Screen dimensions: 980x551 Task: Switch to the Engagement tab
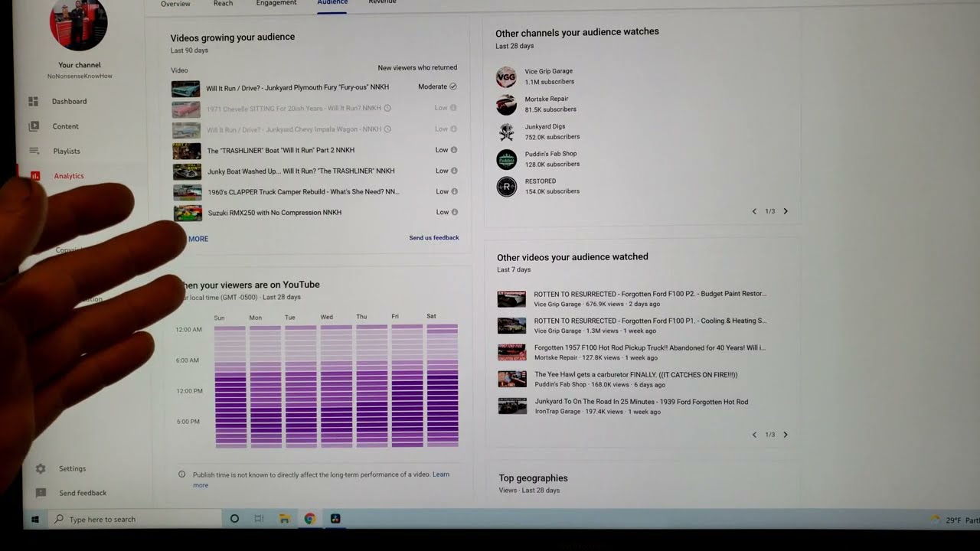tap(276, 3)
